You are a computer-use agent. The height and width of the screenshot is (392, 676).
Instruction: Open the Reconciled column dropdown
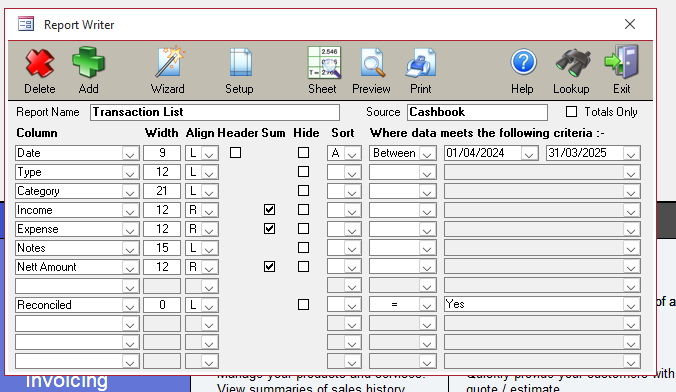tap(130, 305)
